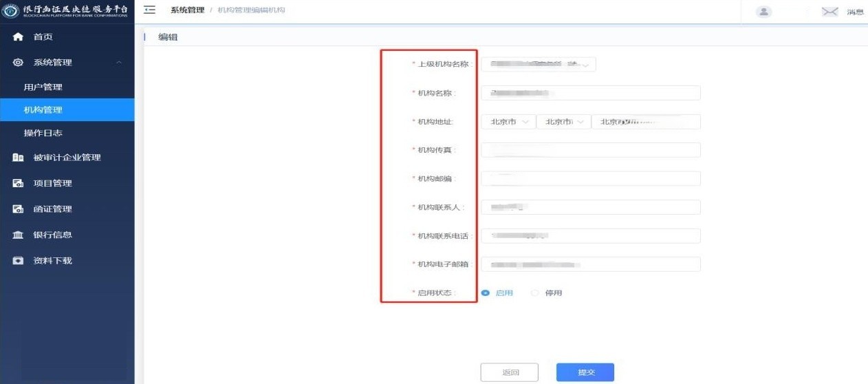Viewport: 868px width, 384px height.
Task: Click the 银行信息 bank icon
Action: pos(19,235)
